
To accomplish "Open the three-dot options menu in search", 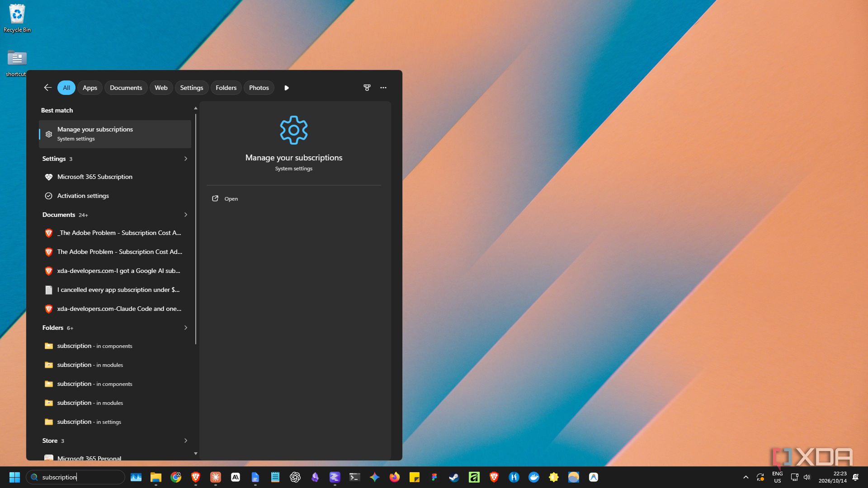I will (x=383, y=88).
